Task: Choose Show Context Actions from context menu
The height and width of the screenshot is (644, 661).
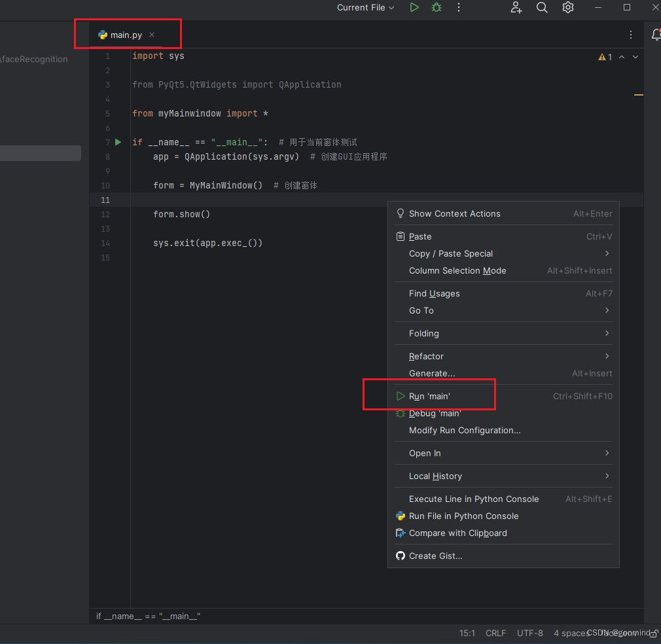Action: 503,213
